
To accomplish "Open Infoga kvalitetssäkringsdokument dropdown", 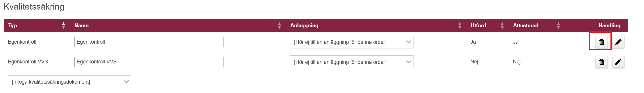I will 70,82.
